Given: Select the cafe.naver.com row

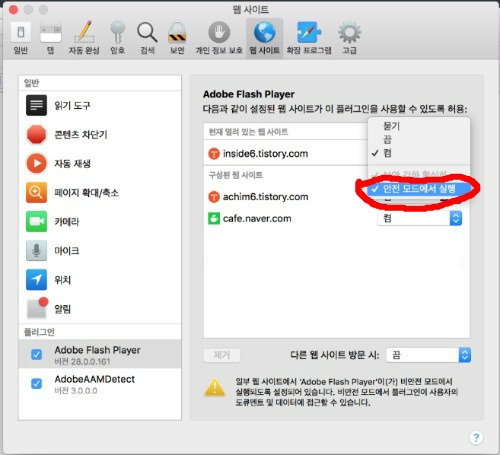Looking at the screenshot, I should [336, 219].
